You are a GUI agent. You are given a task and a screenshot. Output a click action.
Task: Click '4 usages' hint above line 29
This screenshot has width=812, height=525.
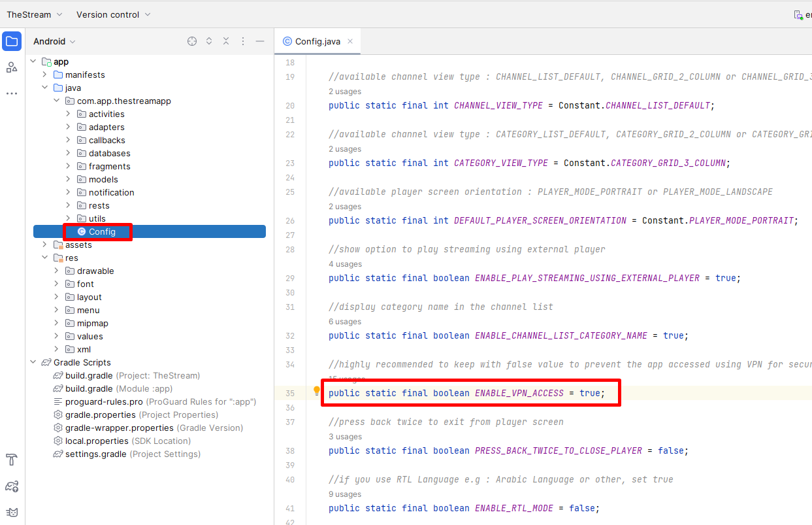tap(345, 264)
